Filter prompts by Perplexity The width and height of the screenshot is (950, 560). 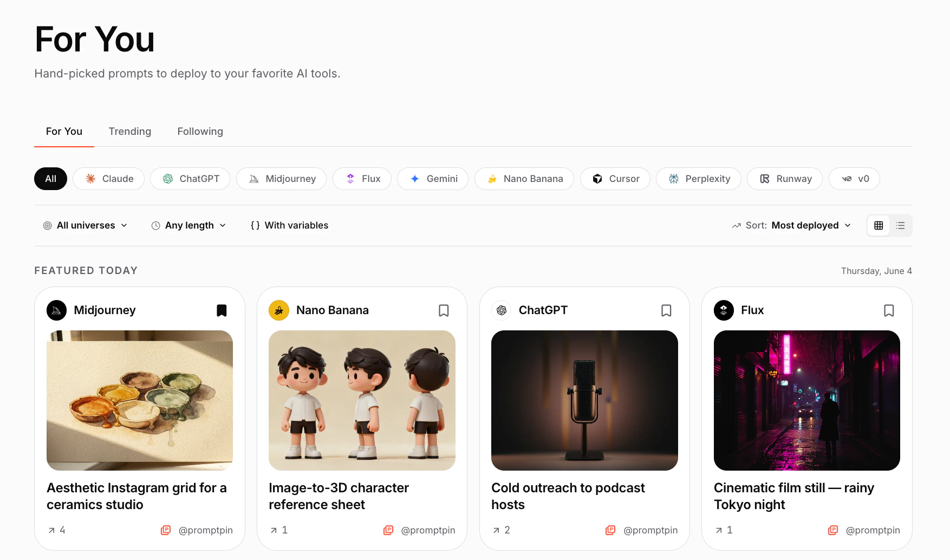699,179
